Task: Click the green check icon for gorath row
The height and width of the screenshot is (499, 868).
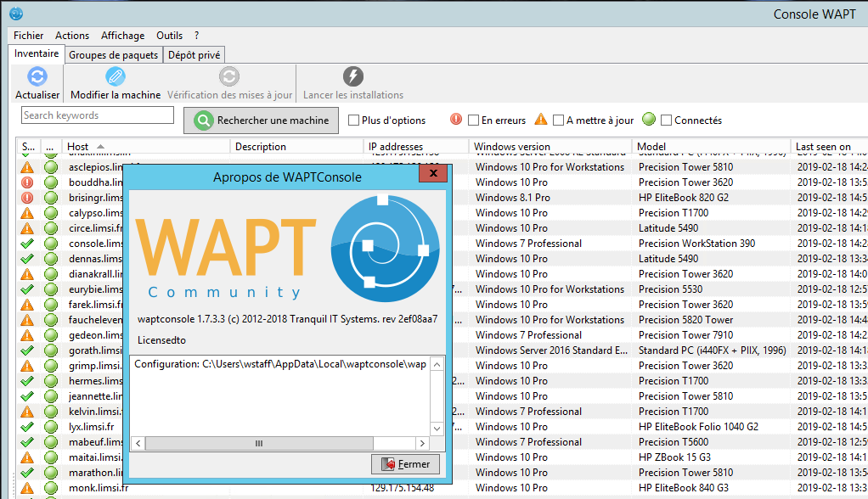Action: point(26,350)
